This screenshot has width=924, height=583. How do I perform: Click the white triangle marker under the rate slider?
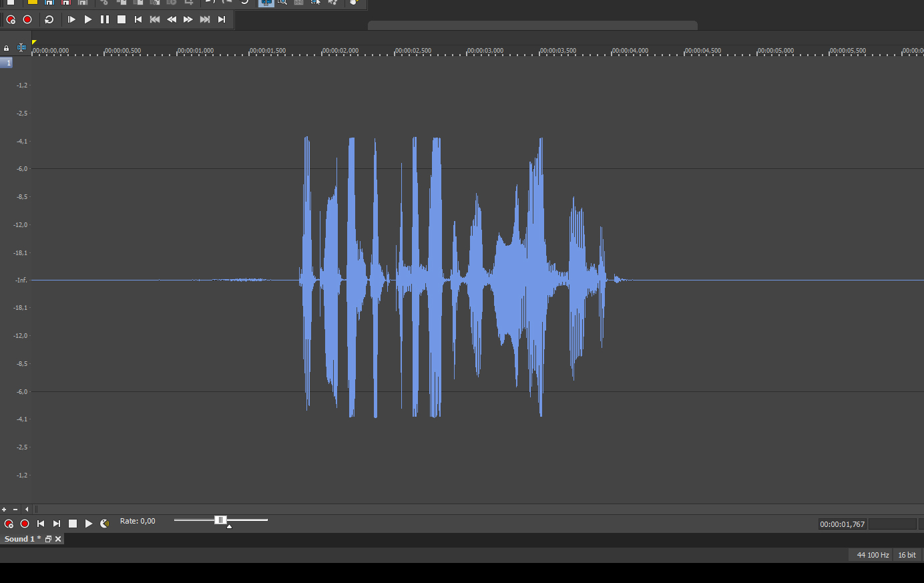pyautogui.click(x=229, y=527)
